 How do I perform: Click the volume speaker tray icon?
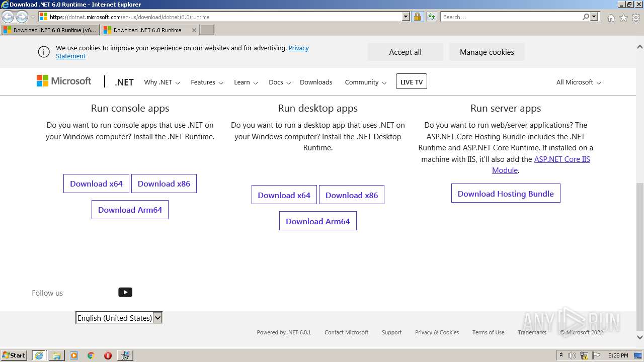coord(572,355)
